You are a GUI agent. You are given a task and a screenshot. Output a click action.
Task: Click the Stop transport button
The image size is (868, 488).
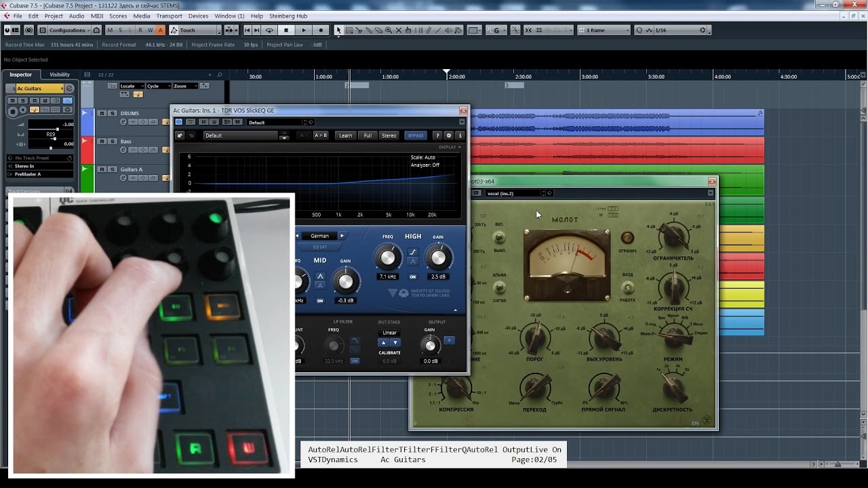click(x=286, y=30)
